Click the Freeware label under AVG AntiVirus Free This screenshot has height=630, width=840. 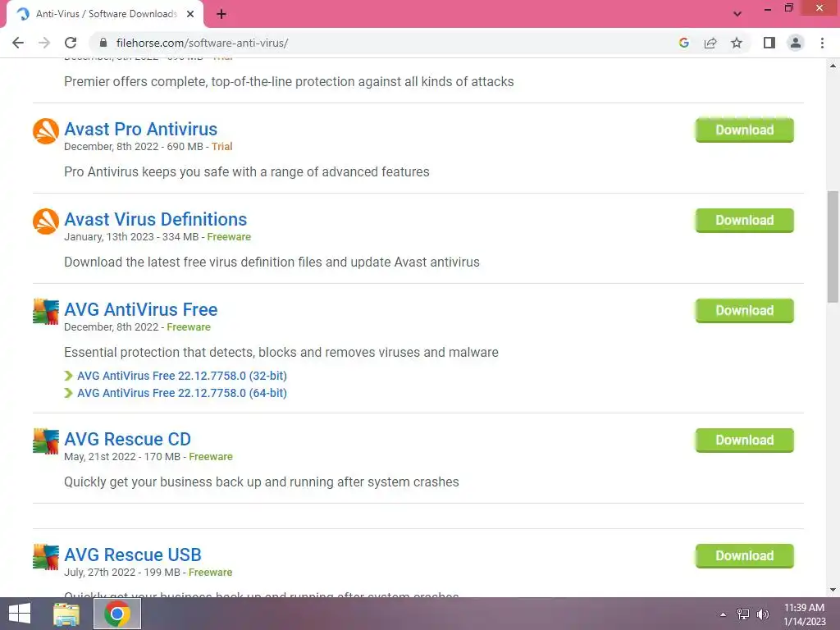click(189, 327)
